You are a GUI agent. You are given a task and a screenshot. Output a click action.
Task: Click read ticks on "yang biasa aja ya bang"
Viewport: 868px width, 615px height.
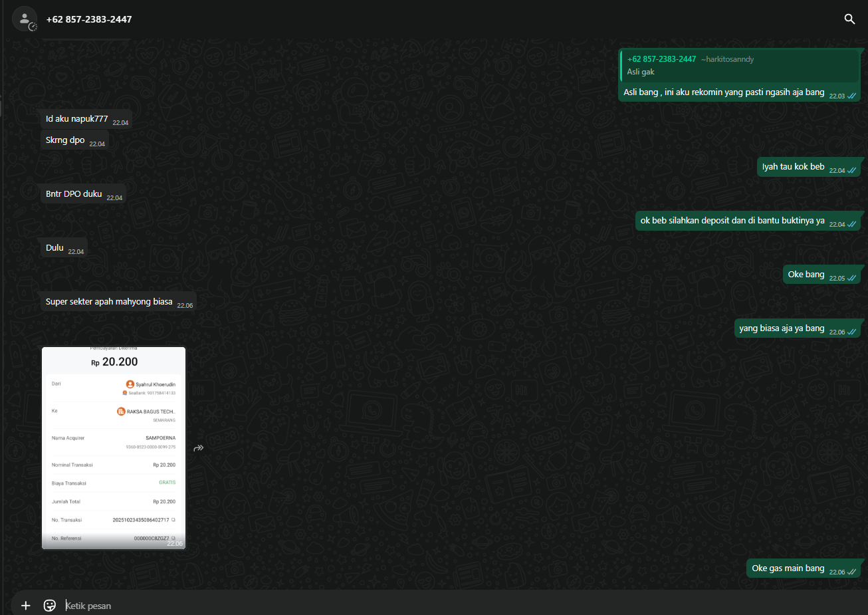coord(851,332)
